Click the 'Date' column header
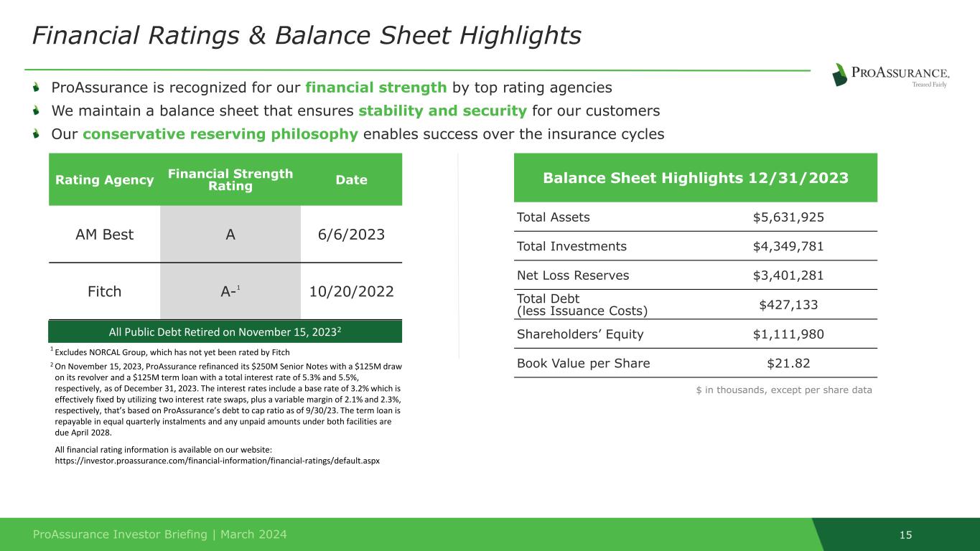 coord(351,180)
